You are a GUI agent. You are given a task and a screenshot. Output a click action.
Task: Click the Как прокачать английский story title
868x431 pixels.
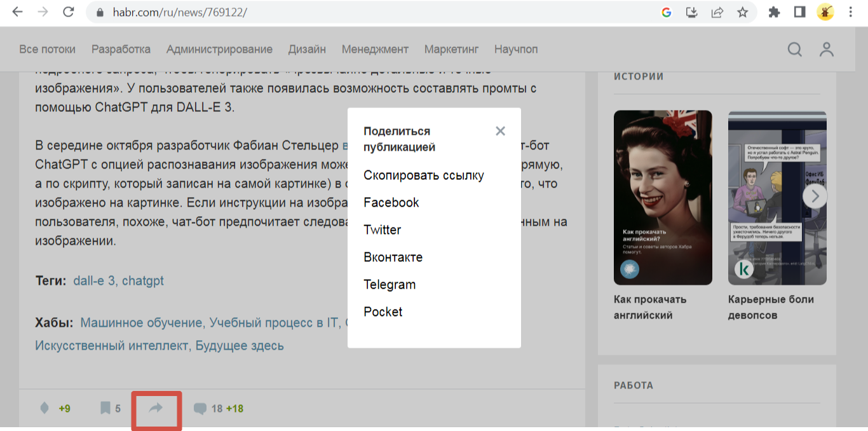650,307
